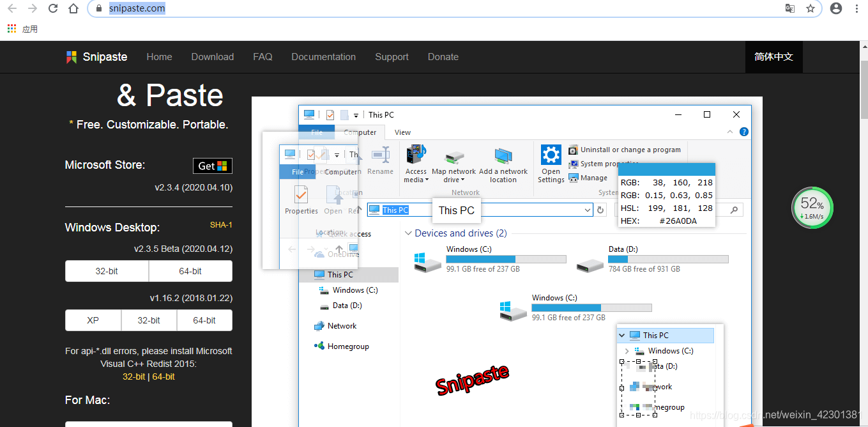The width and height of the screenshot is (868, 427).
Task: Open the apps shortcut in bookmarks bar
Action: pyautogui.click(x=22, y=29)
